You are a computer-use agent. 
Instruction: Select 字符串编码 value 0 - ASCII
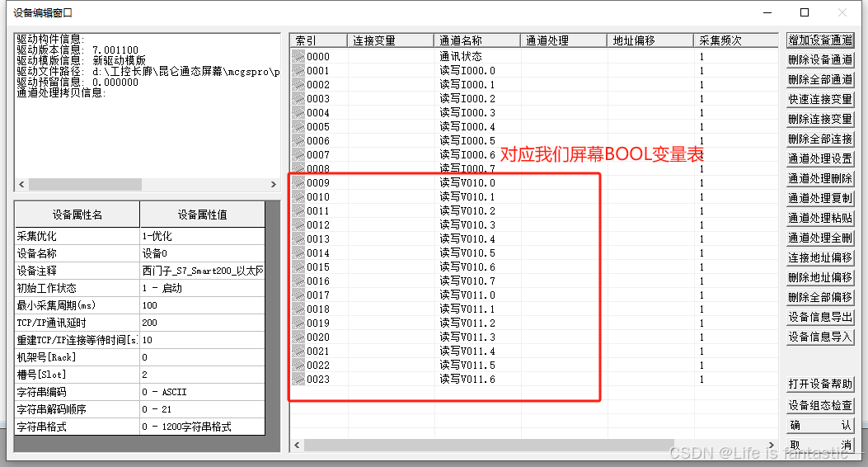coord(202,392)
